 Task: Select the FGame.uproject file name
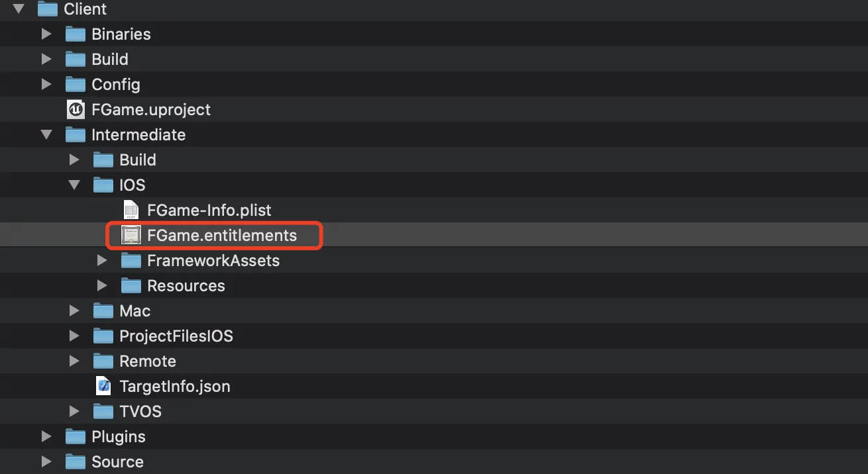[151, 109]
